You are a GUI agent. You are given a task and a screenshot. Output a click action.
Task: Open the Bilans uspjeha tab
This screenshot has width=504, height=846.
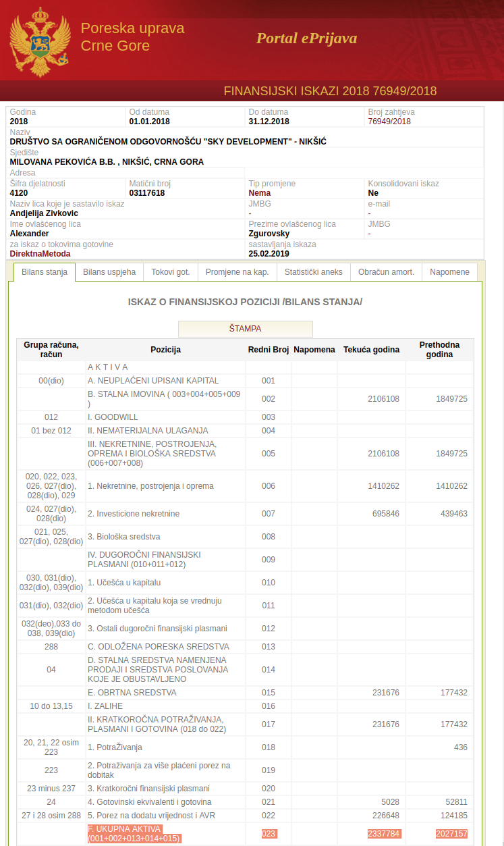point(109,272)
